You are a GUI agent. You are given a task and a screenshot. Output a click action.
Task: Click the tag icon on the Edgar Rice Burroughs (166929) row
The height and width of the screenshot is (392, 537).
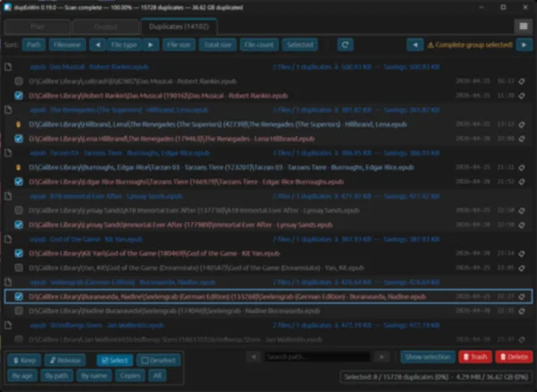[x=522, y=183]
